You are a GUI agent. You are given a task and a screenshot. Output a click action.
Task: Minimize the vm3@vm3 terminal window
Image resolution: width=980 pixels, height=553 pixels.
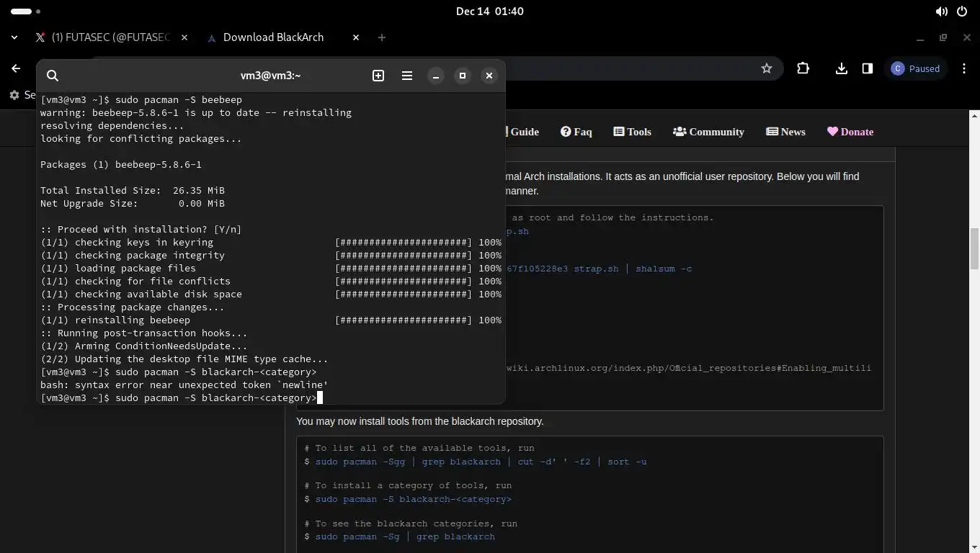(x=436, y=76)
